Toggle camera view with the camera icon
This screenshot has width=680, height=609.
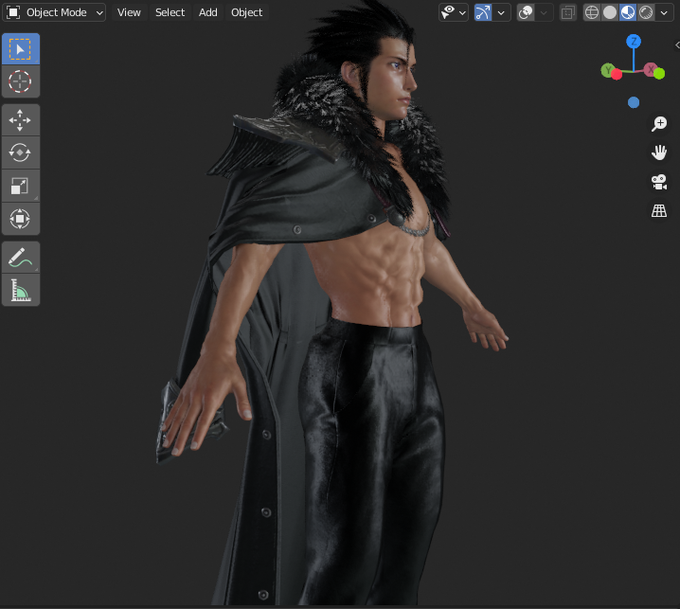659,182
